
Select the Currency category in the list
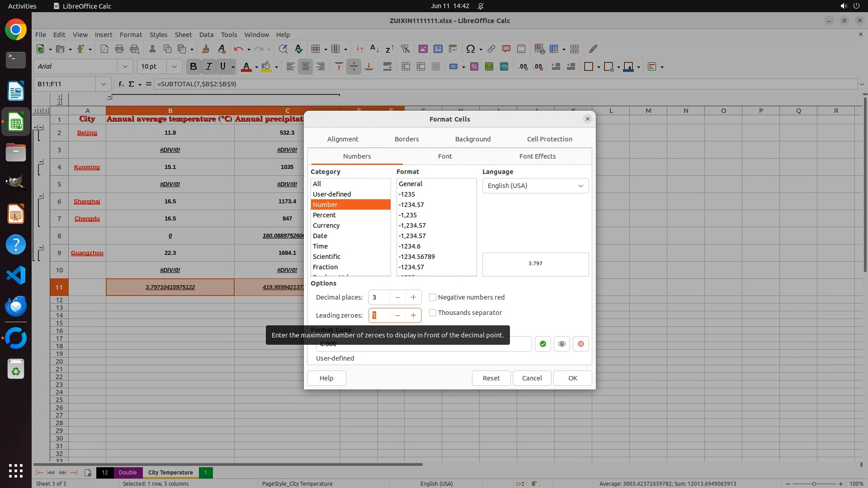[326, 225]
